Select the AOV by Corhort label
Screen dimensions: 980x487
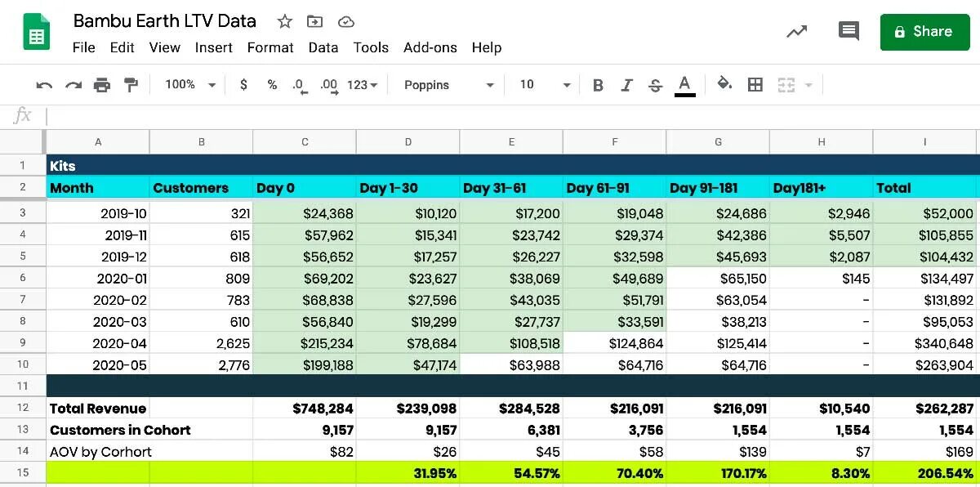101,452
